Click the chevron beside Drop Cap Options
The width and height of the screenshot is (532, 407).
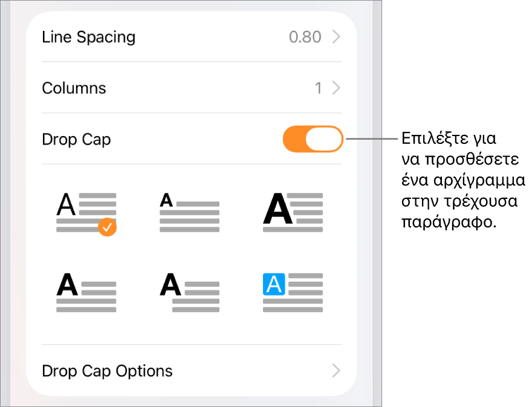tap(337, 371)
